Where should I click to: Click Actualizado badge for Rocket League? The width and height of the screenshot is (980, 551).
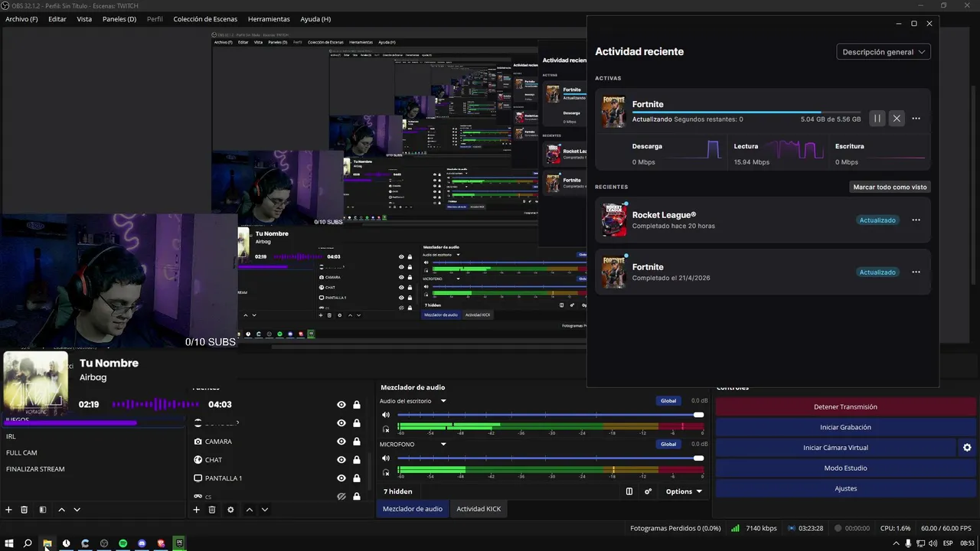point(877,220)
